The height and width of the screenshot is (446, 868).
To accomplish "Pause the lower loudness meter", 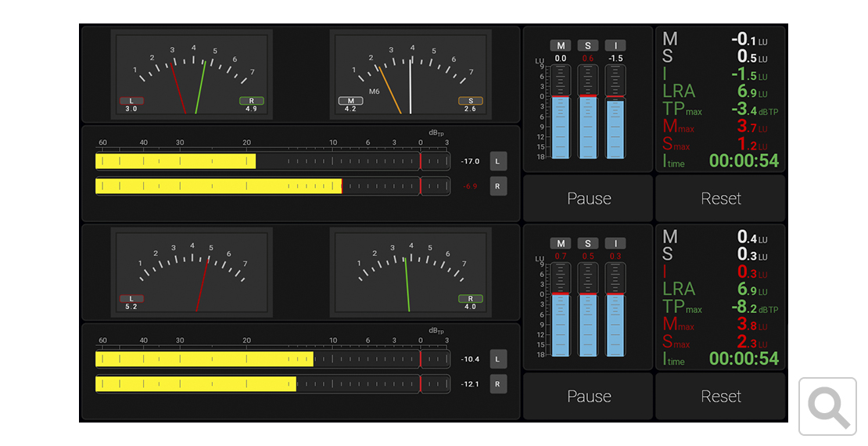I will [x=588, y=397].
